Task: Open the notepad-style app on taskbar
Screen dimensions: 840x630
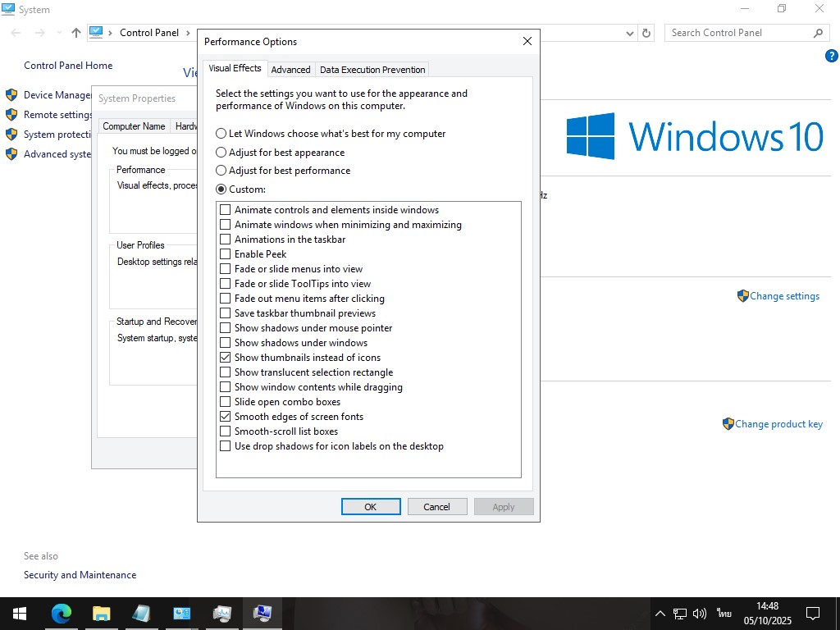Action: coord(141,614)
